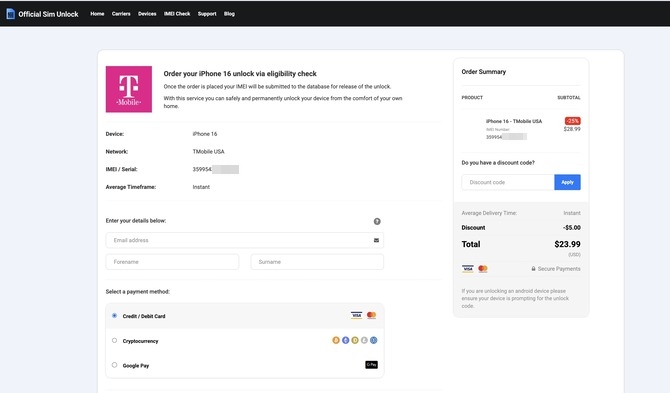Click the Ethereum icon in Cryptocurrency row
The image size is (670, 393).
(x=345, y=340)
